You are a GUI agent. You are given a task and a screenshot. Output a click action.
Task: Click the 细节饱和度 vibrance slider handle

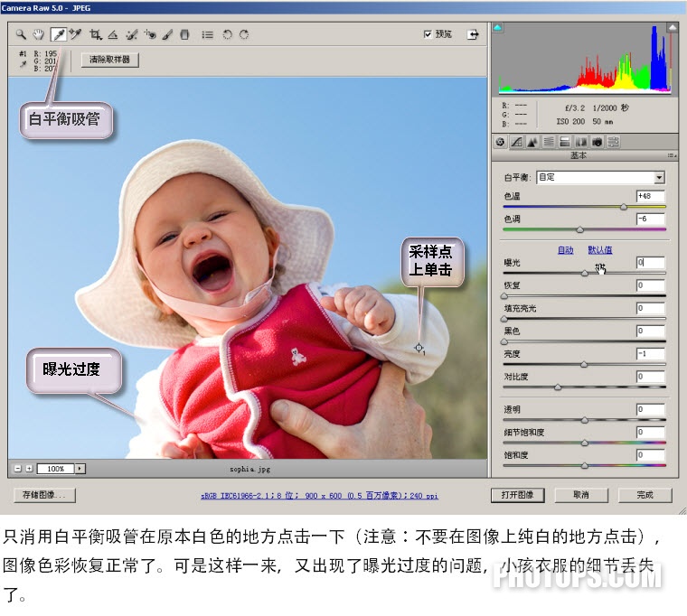click(x=585, y=443)
